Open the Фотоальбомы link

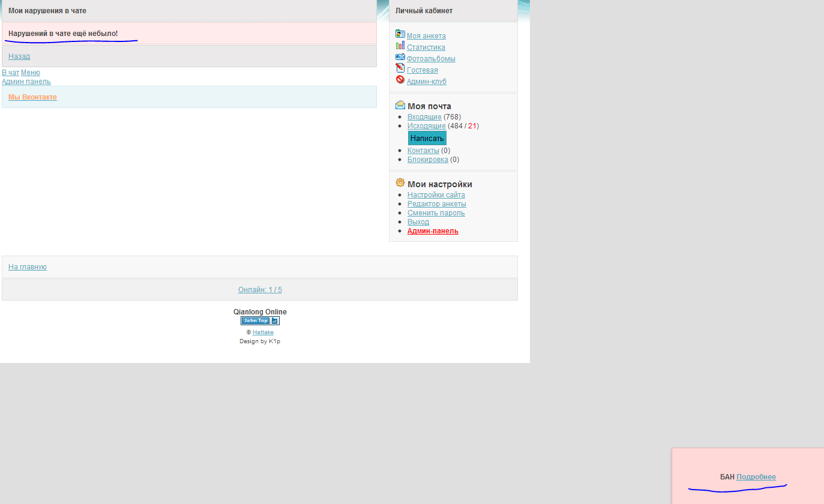pyautogui.click(x=431, y=59)
